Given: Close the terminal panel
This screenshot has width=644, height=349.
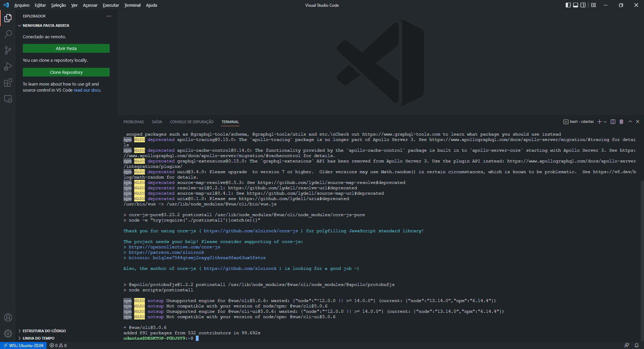Looking at the screenshot, I should (x=638, y=121).
